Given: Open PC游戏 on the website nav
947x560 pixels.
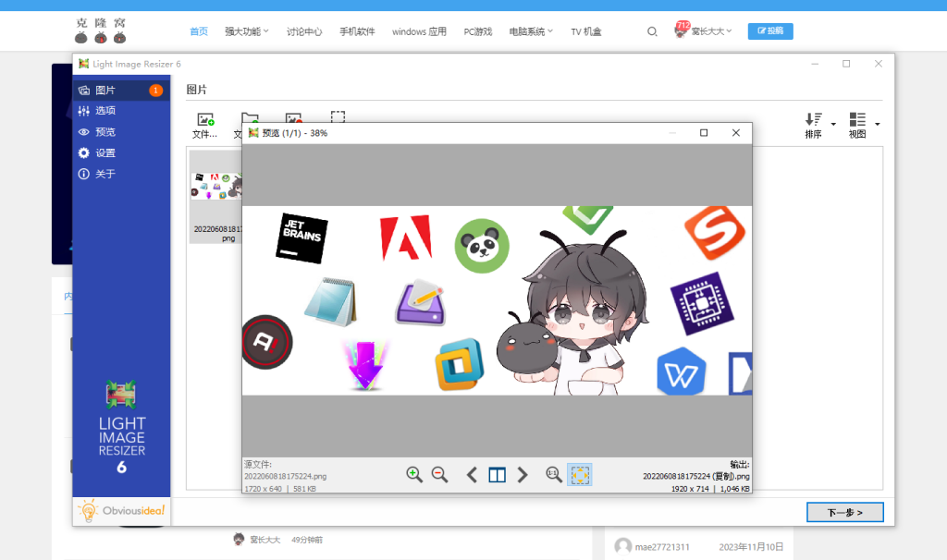Looking at the screenshot, I should click(478, 31).
